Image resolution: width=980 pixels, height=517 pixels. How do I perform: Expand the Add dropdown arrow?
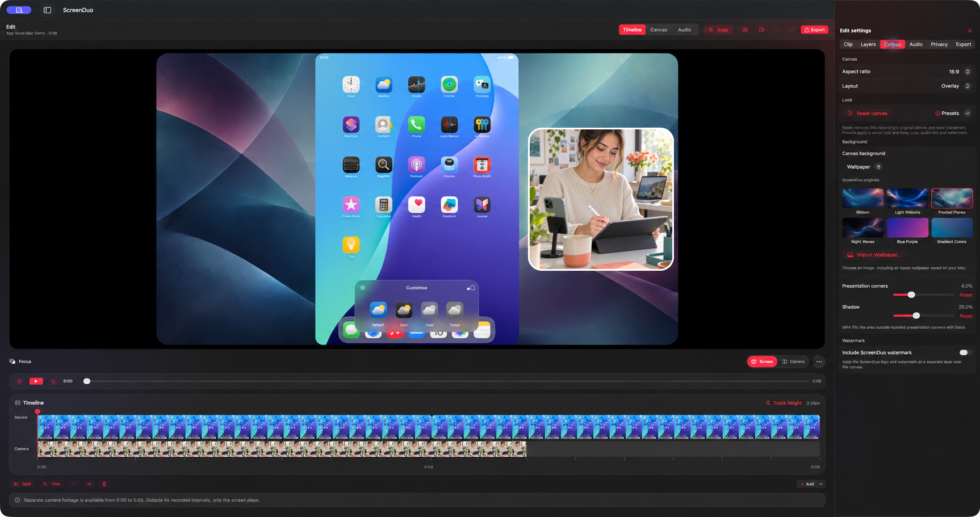click(821, 484)
